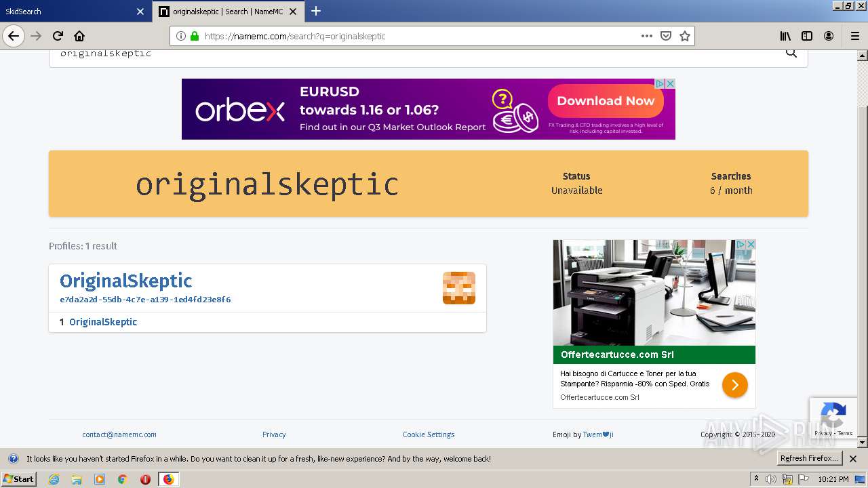Open the OriginalSkeptic profile link
This screenshot has width=868, height=488.
click(x=126, y=281)
